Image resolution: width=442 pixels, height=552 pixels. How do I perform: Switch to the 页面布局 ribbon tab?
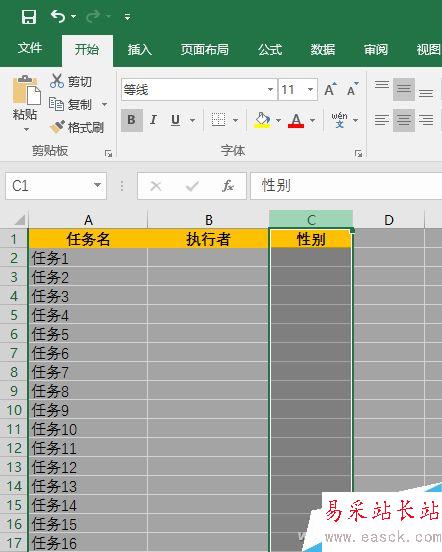click(204, 49)
